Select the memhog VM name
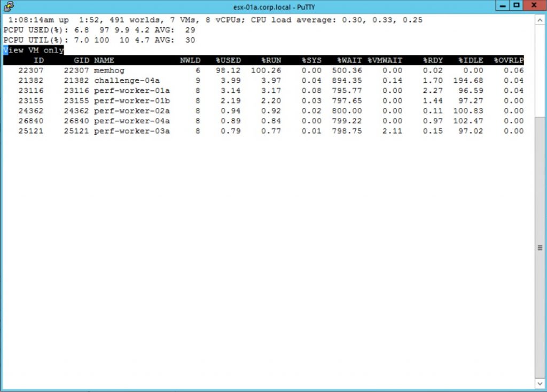The width and height of the screenshot is (547, 392). tap(109, 70)
